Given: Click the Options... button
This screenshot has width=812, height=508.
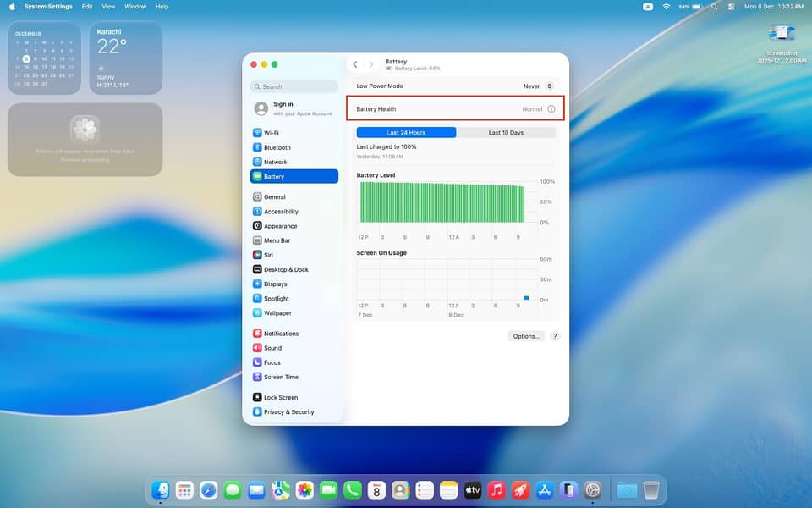Looking at the screenshot, I should [525, 336].
